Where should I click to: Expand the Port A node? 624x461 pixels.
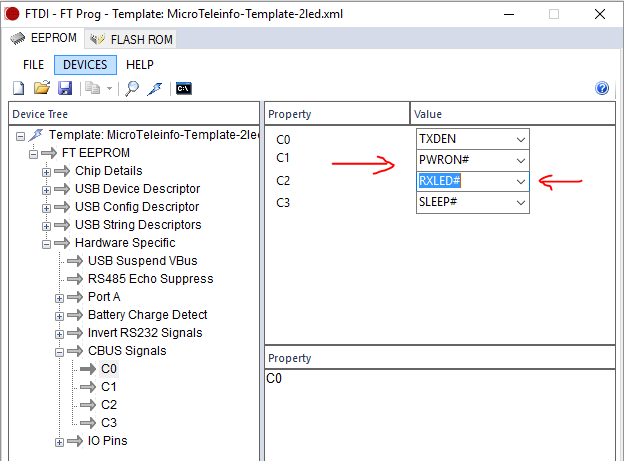(59, 298)
